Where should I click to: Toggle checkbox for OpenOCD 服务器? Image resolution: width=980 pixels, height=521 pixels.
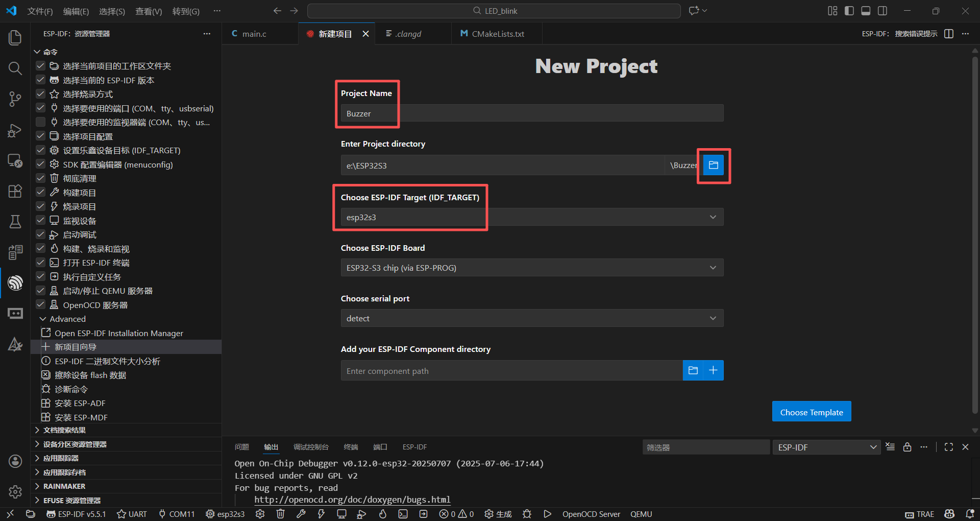(40, 304)
